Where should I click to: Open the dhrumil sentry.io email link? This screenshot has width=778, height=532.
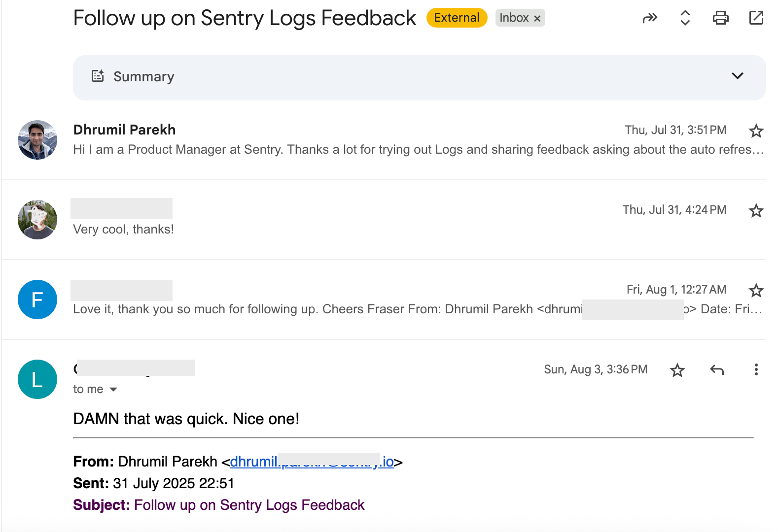(x=312, y=462)
